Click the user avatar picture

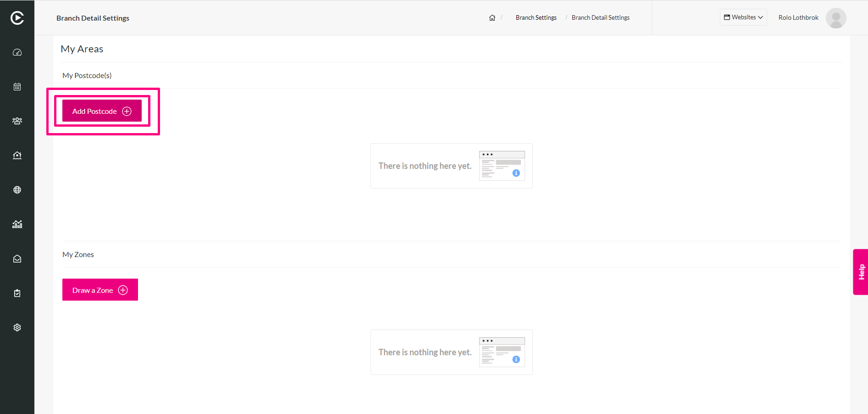(x=836, y=18)
